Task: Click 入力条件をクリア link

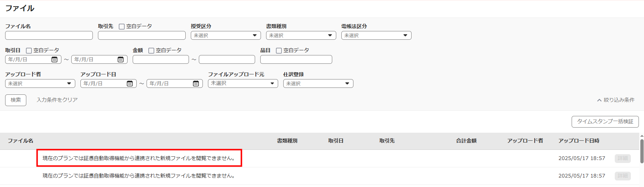Action: coord(57,100)
